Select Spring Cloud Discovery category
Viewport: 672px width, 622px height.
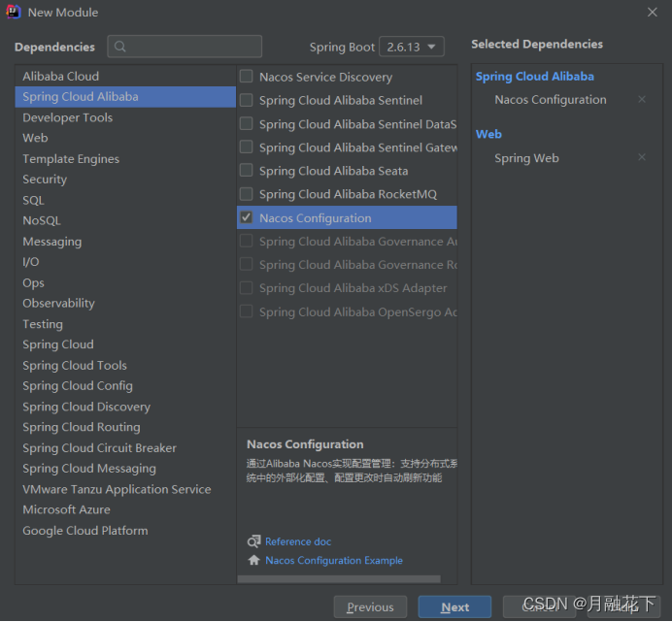125,407
